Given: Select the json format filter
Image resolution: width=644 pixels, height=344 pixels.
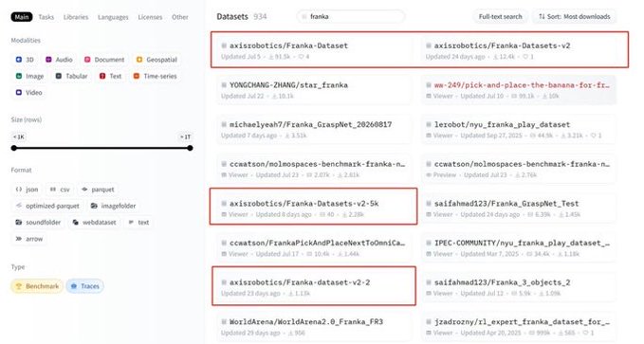Looking at the screenshot, I should (x=27, y=190).
